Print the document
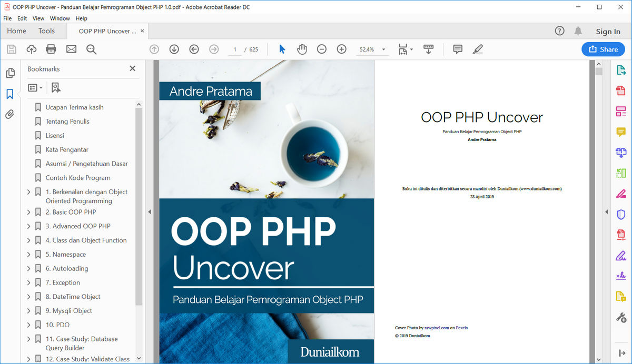The width and height of the screenshot is (632, 364). tap(51, 49)
